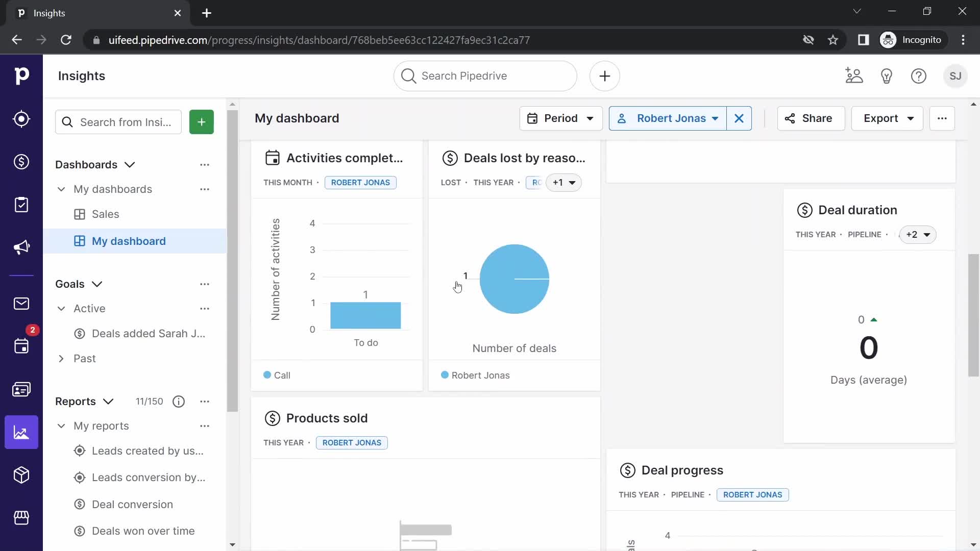Open Deal duration report title
The height and width of the screenshot is (551, 980).
tap(857, 210)
